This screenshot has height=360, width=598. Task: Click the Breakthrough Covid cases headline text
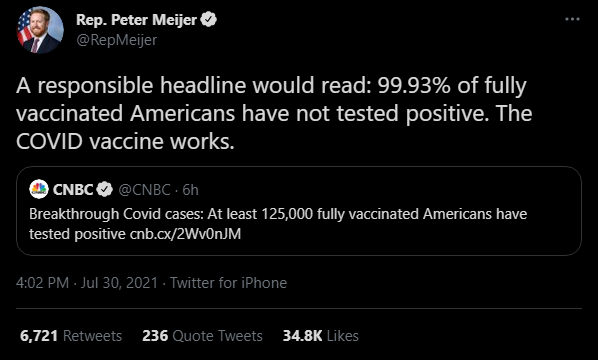278,224
